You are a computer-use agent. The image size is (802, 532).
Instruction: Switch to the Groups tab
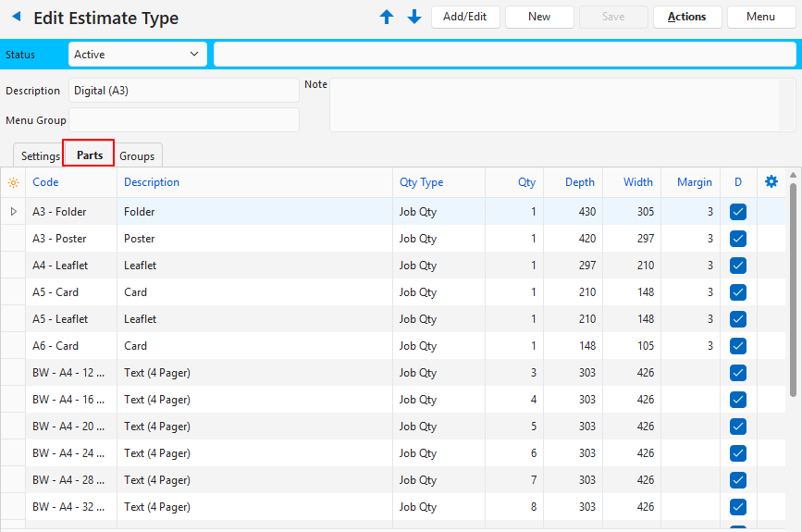(137, 156)
